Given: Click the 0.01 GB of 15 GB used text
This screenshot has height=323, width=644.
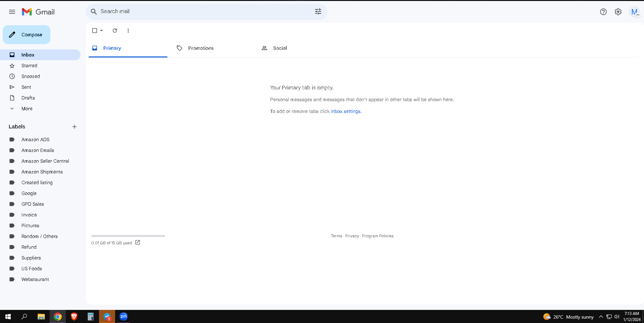Looking at the screenshot, I should (x=111, y=243).
